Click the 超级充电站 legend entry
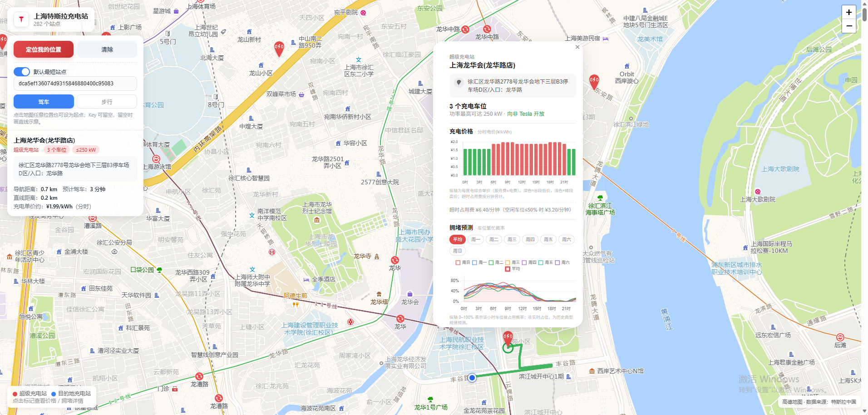This screenshot has height=415, width=868. [30, 394]
